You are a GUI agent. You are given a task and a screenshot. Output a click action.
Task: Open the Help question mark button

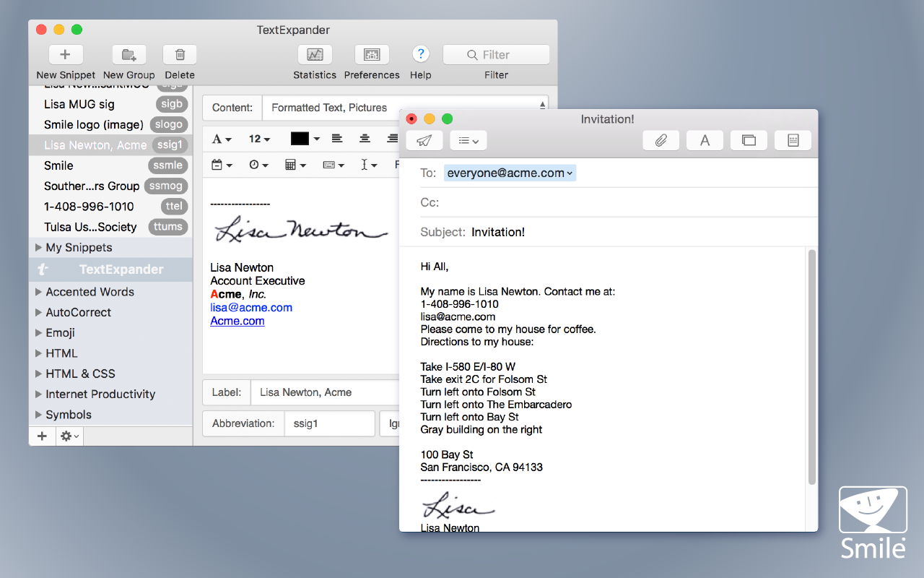pos(421,54)
